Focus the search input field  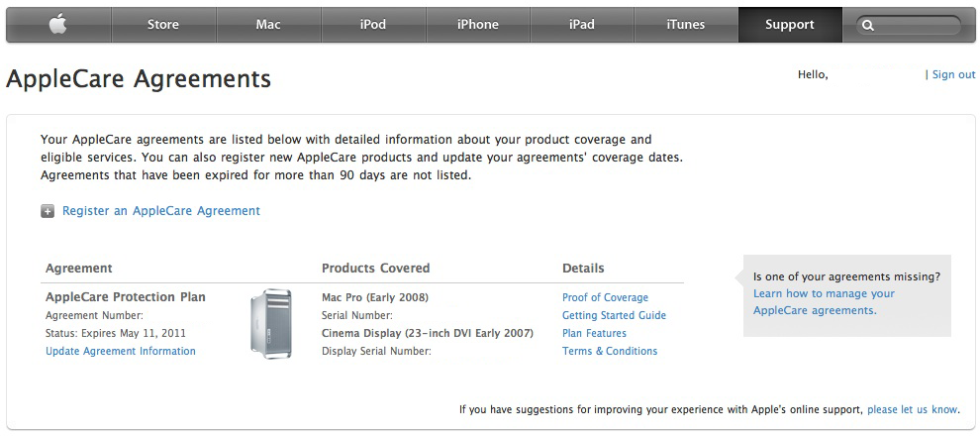916,26
